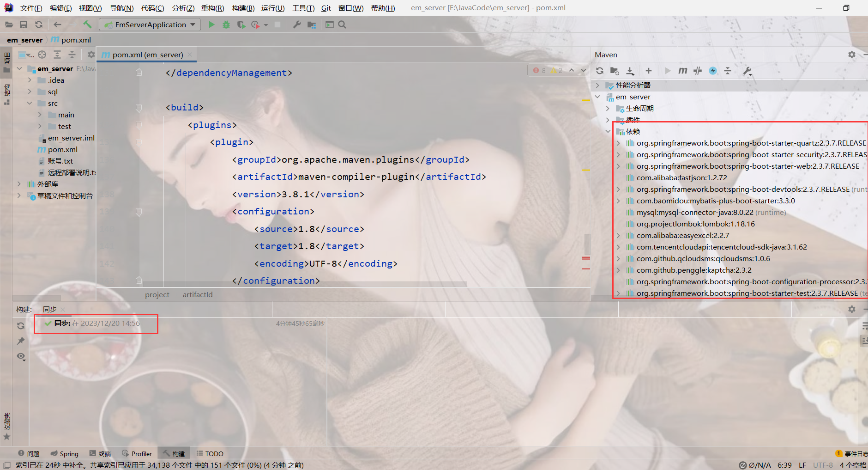The height and width of the screenshot is (470, 868).
Task: Collapse all in Project panel
Action: 72,55
